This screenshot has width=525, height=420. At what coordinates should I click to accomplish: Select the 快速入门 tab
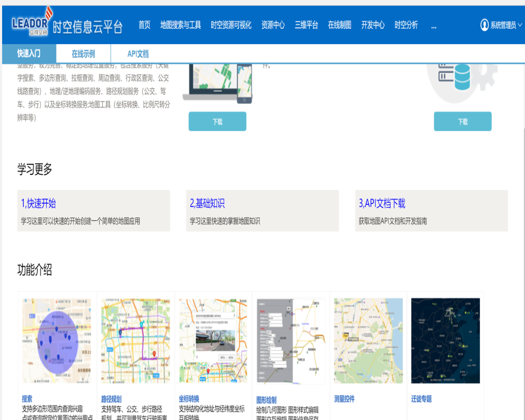point(28,54)
